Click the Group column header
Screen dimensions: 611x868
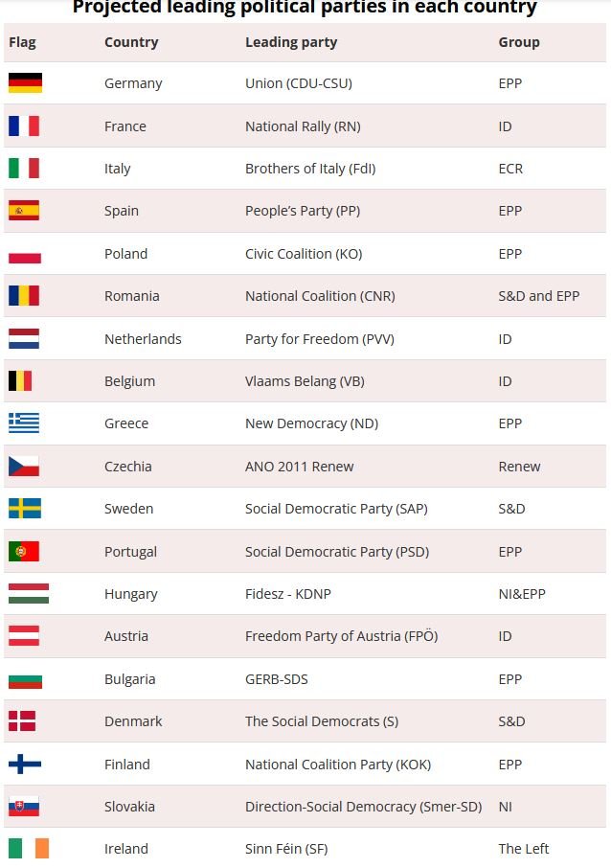(x=519, y=42)
